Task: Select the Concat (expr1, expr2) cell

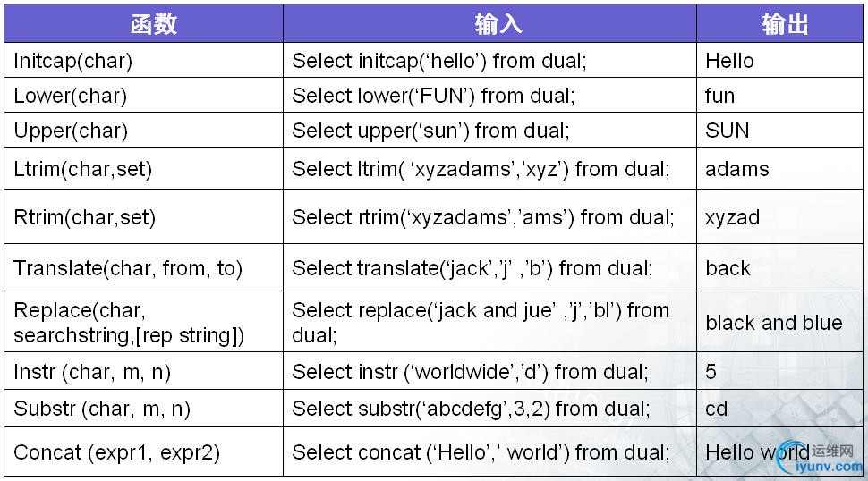Action: pos(143,451)
